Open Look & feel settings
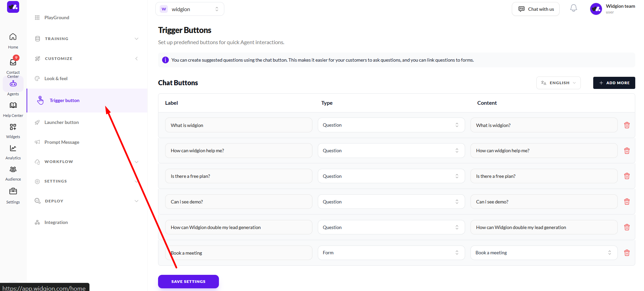Screen dimensions: 644x291 pyautogui.click(x=56, y=78)
